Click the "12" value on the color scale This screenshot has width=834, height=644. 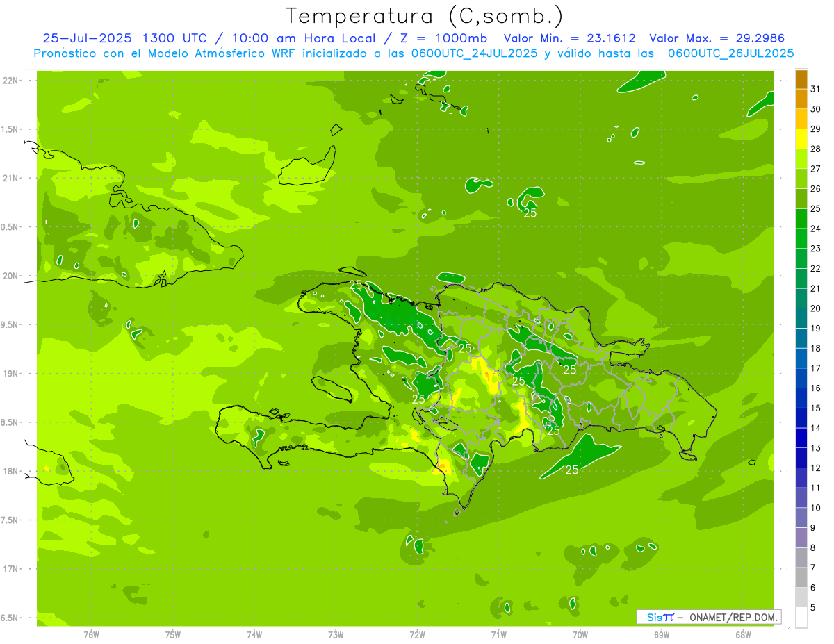point(816,468)
